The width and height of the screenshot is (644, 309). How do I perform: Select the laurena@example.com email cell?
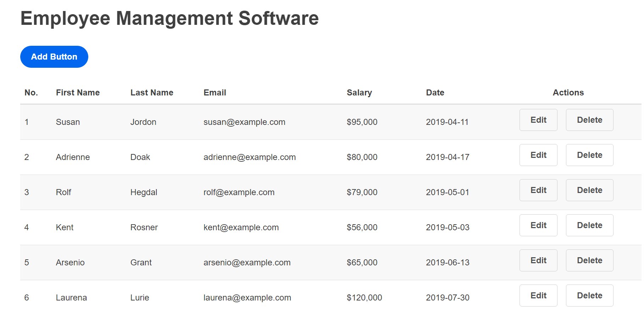(247, 298)
